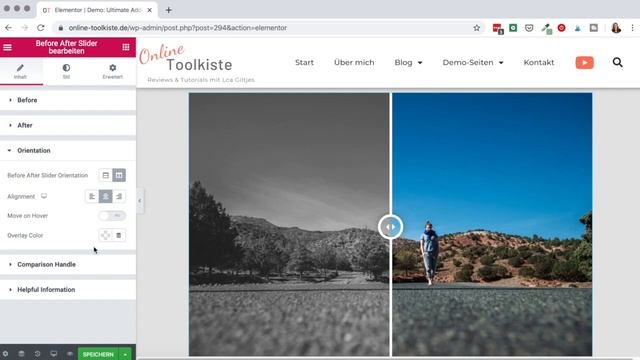Reload the browser page
Screen dimensions: 640x360
click(40, 28)
